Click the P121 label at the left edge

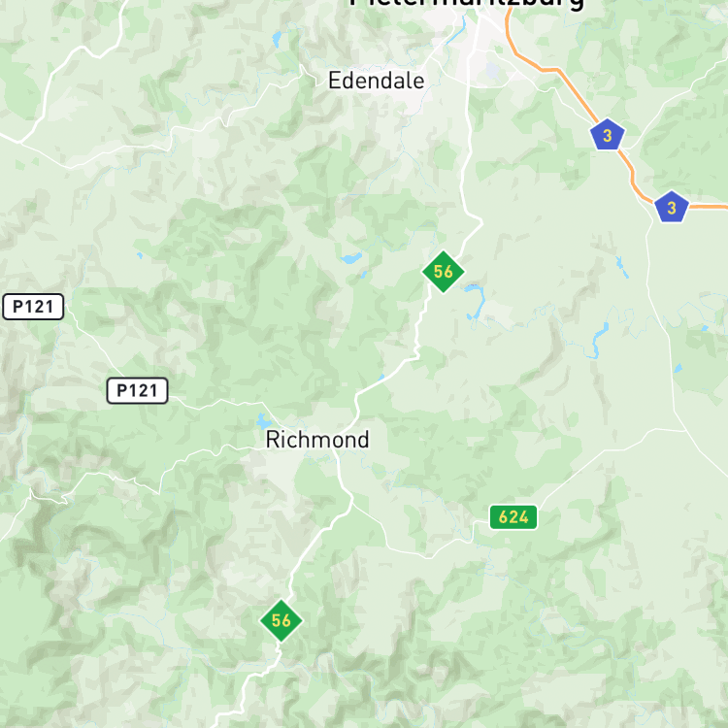(33, 307)
